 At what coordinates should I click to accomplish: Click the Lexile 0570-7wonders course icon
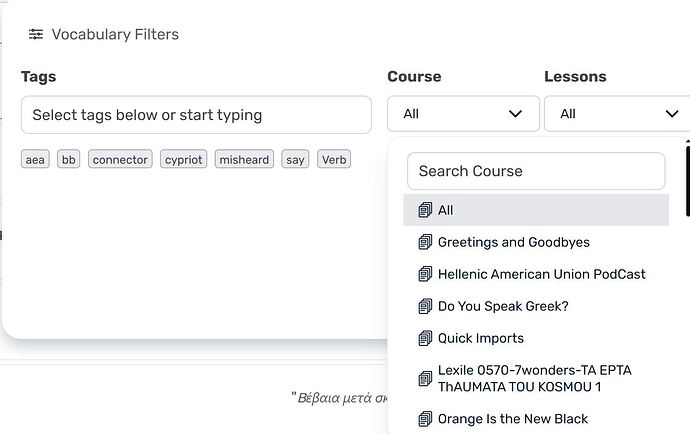[x=426, y=378]
